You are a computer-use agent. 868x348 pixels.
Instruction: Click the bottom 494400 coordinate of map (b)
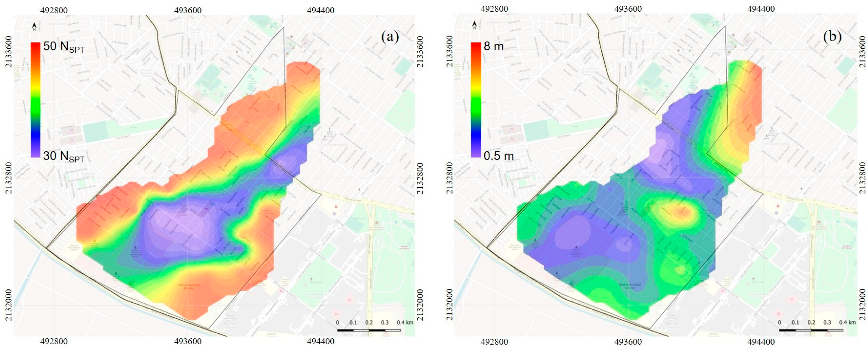(x=761, y=342)
